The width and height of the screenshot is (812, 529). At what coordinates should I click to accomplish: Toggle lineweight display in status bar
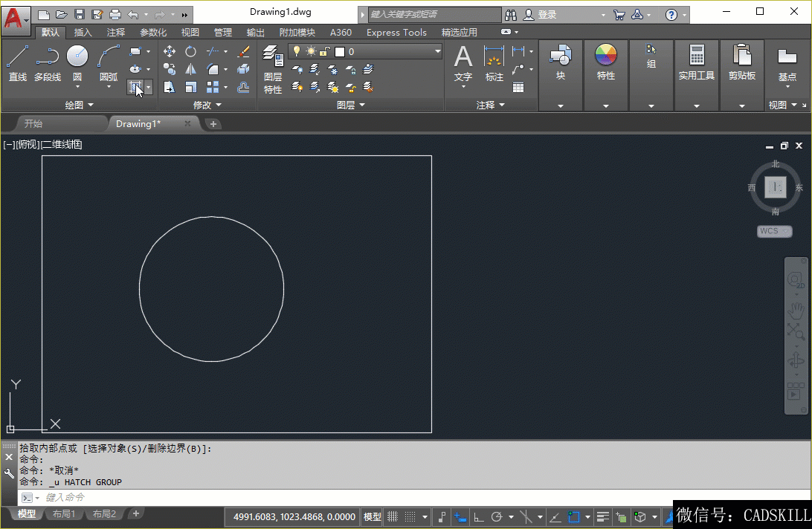click(x=603, y=517)
